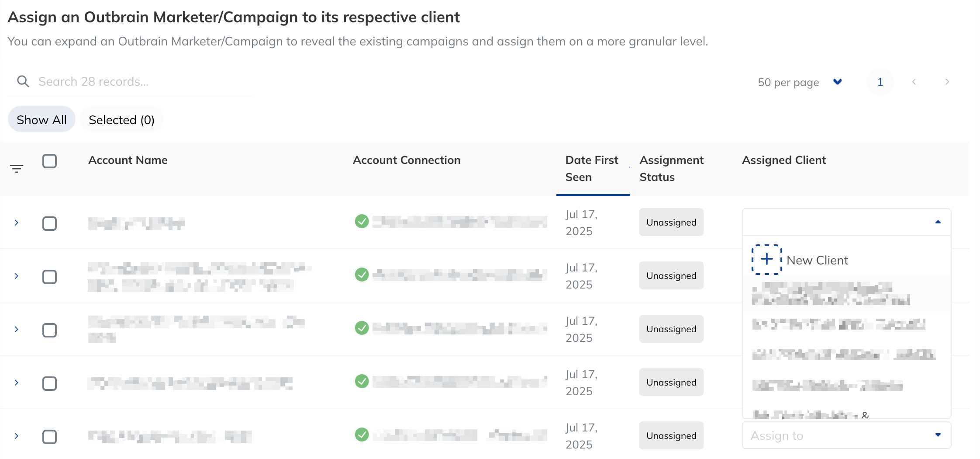980x459 pixels.
Task: Click the next page arrow
Action: pos(947,82)
